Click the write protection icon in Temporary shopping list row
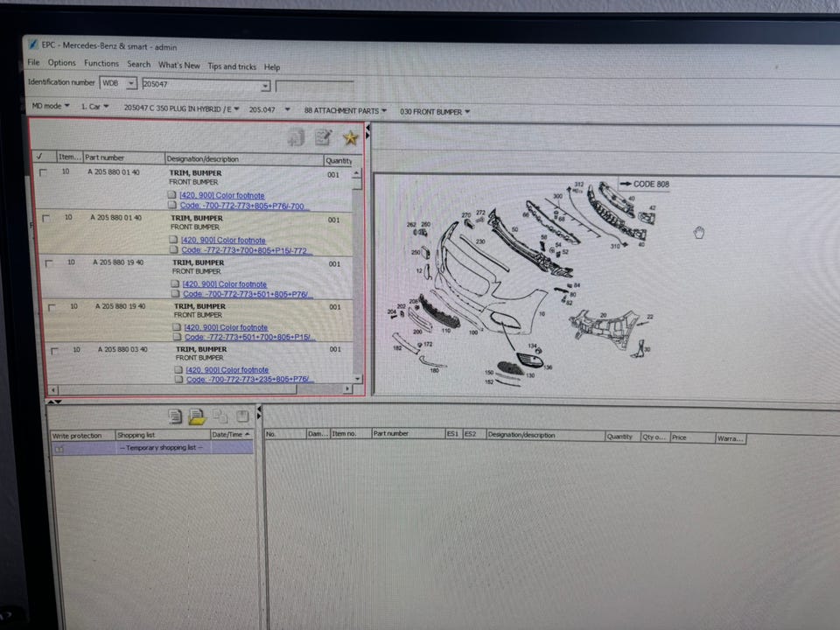 tap(59, 449)
